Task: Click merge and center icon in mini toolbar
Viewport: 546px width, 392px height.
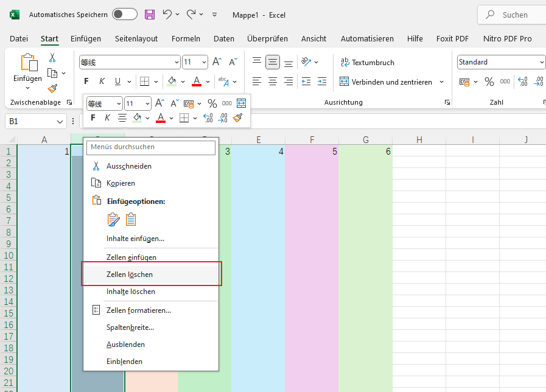Action: point(241,103)
